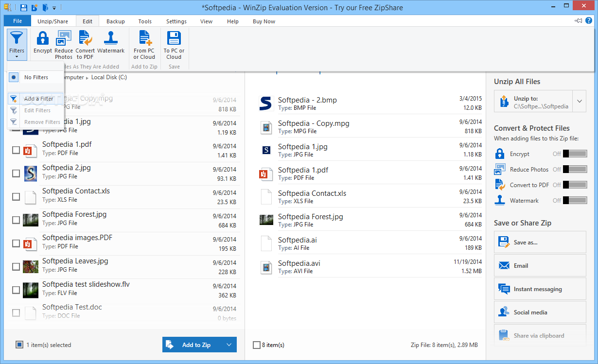Select Softpedia - Copy.mpg video icon in zip
The width and height of the screenshot is (598, 364).
(x=266, y=127)
